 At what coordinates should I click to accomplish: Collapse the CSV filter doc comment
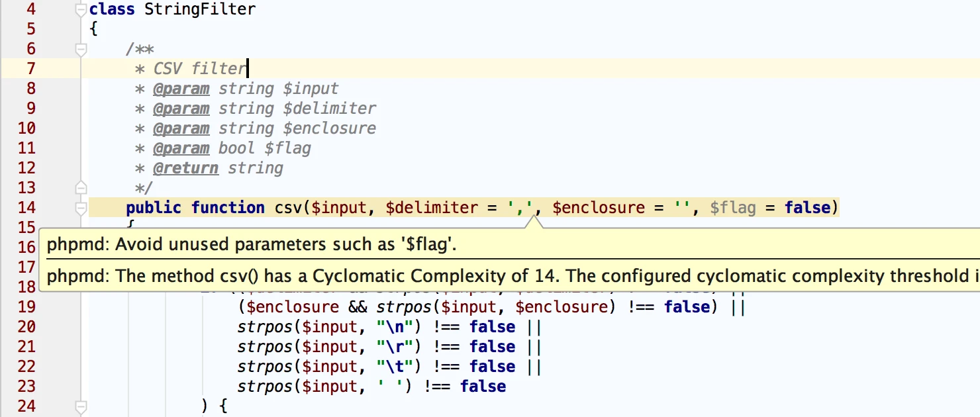(x=80, y=48)
